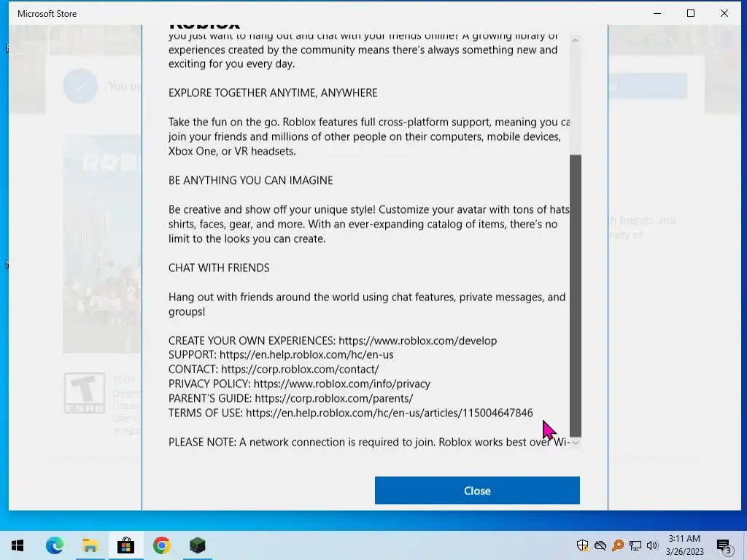Click the CHAT WITH FRIENDS heading
The height and width of the screenshot is (560, 747).
click(x=219, y=268)
